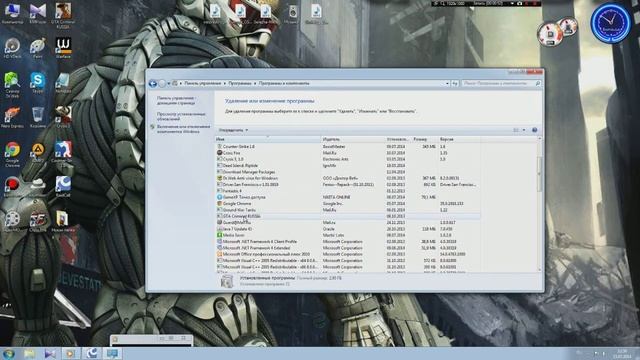Select the Программы breadcrumb
640x360 pixels.
[240, 83]
